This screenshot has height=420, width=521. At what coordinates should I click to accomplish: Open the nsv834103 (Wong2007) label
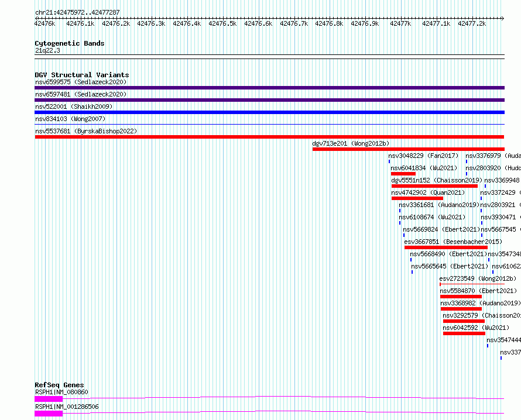(x=70, y=119)
